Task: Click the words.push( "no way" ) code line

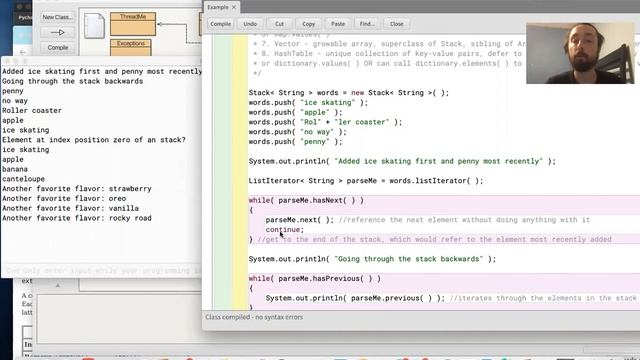Action: (298, 132)
